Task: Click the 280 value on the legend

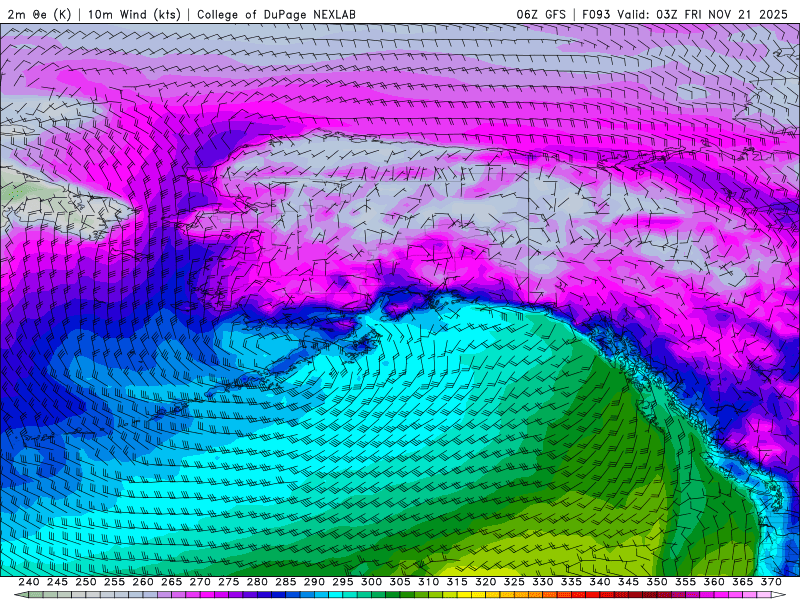Action: tap(257, 582)
